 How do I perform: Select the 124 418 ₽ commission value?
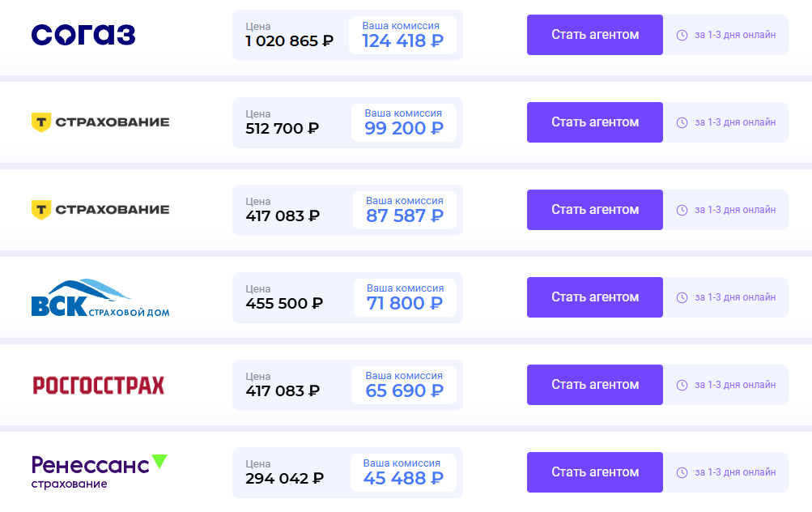(404, 40)
